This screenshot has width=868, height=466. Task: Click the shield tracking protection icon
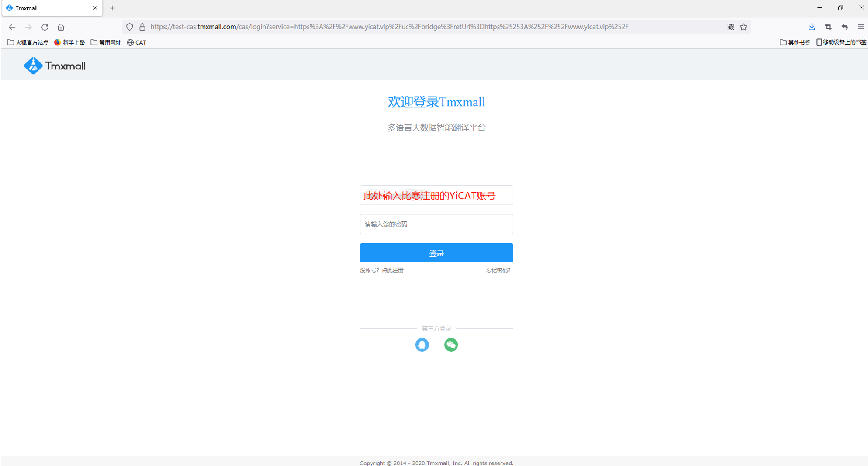click(130, 27)
